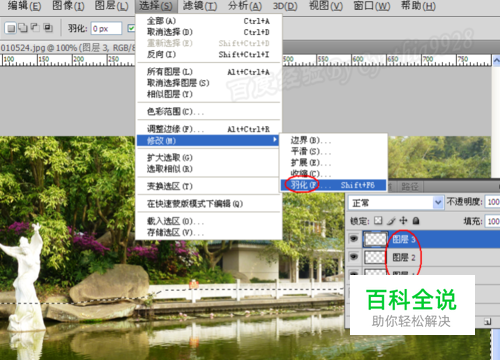500x360 pixels.
Task: Select the New Selection mode icon
Action: [x=11, y=28]
